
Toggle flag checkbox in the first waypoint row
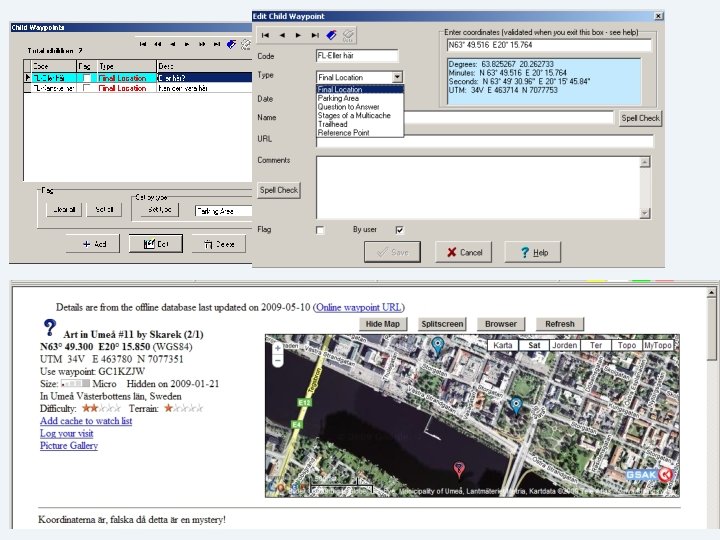point(86,78)
